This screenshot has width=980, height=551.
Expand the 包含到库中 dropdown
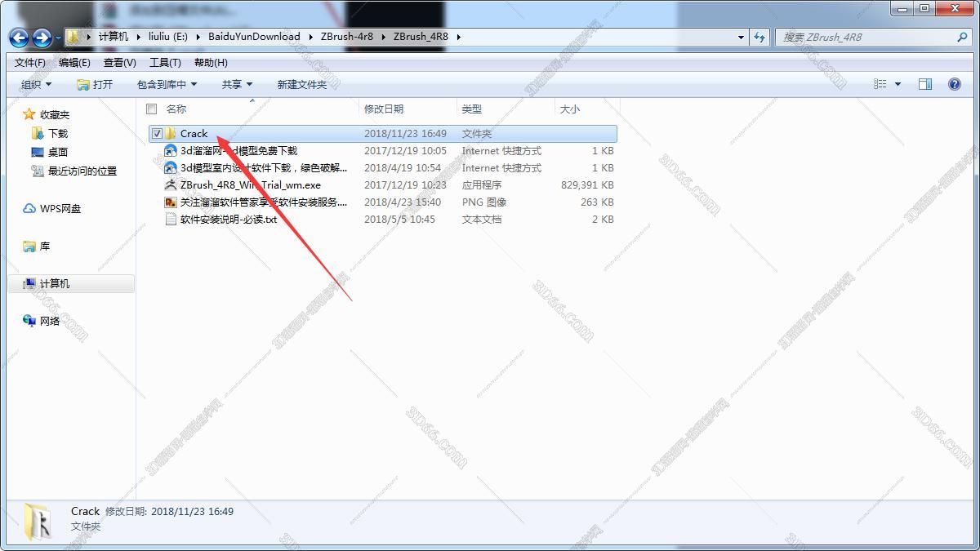[x=167, y=84]
